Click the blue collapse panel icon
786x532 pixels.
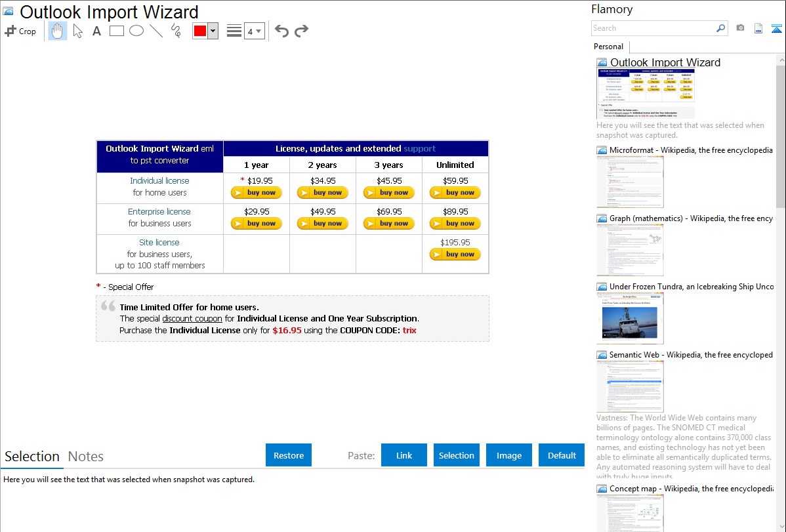[x=776, y=28]
